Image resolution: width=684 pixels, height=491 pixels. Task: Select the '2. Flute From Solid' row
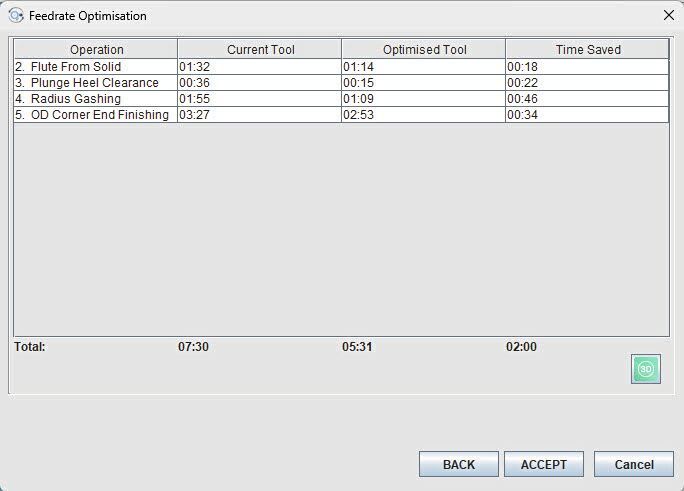[341, 67]
